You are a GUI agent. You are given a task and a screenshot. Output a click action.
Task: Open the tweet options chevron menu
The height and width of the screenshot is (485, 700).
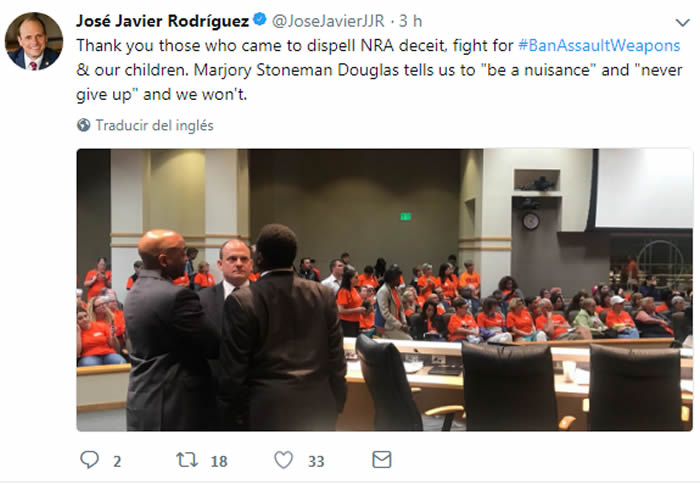click(x=683, y=22)
